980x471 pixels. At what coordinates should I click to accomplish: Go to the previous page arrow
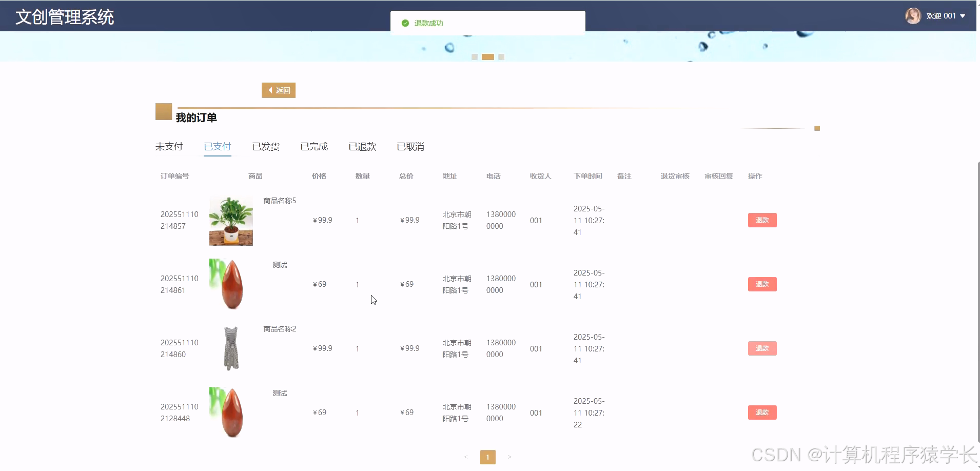click(x=466, y=457)
